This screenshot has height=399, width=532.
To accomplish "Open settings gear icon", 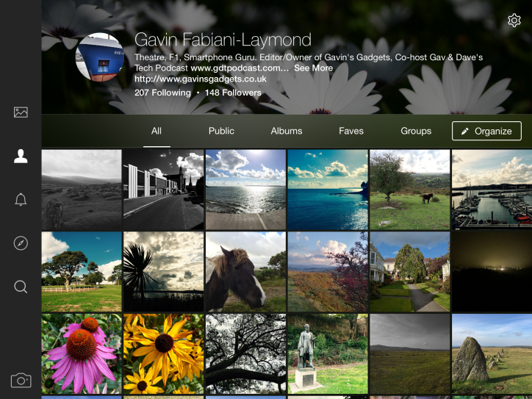I will [514, 21].
